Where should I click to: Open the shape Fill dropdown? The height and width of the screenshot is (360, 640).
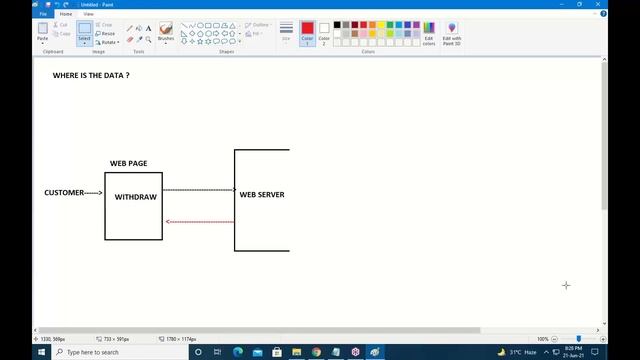coord(254,33)
